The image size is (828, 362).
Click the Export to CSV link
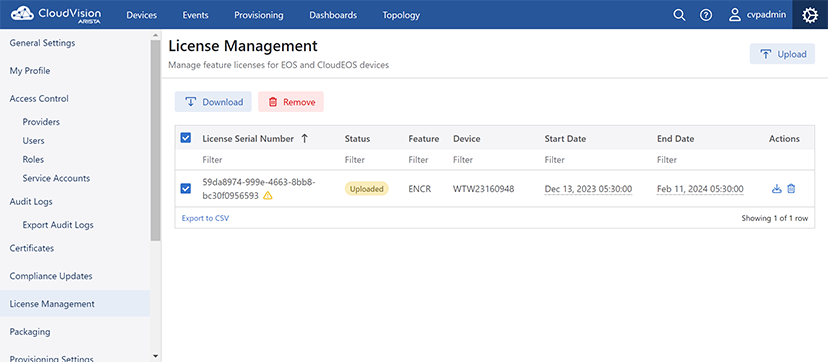click(205, 218)
